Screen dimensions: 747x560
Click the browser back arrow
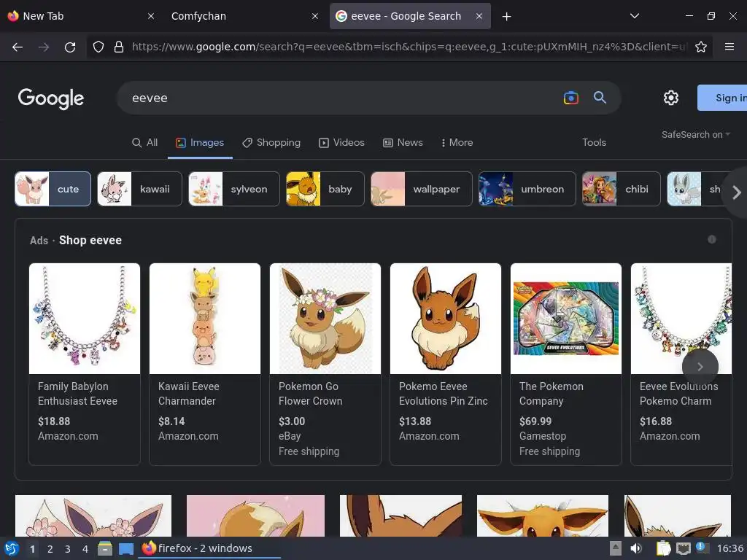tap(18, 47)
